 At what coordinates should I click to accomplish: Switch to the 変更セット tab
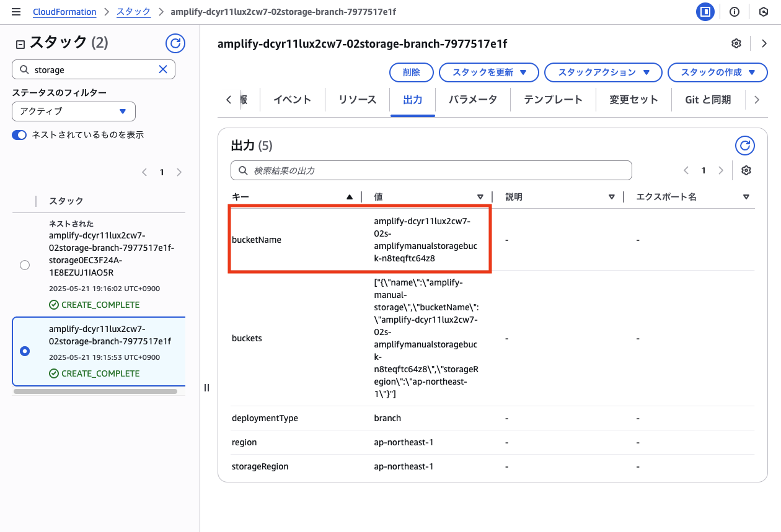click(633, 100)
